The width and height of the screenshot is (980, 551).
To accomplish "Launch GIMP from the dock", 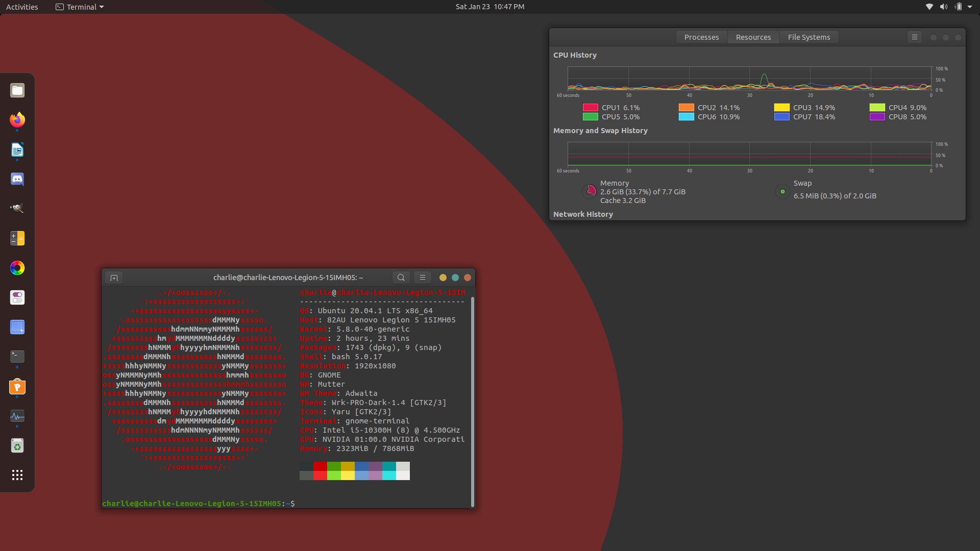I will click(17, 209).
